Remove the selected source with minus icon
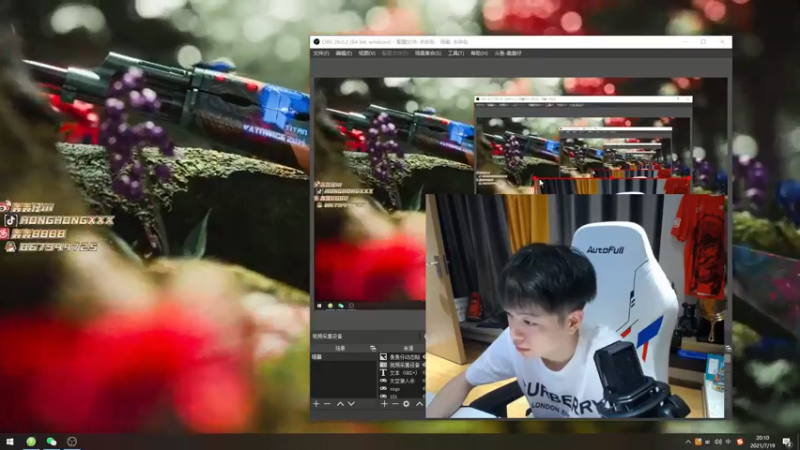This screenshot has height=450, width=800. [395, 404]
